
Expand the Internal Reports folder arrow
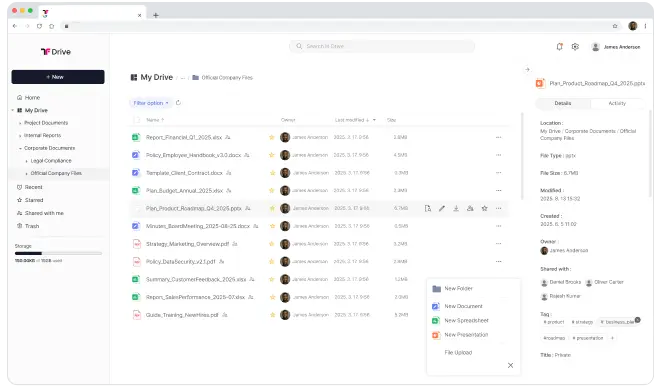(20, 136)
